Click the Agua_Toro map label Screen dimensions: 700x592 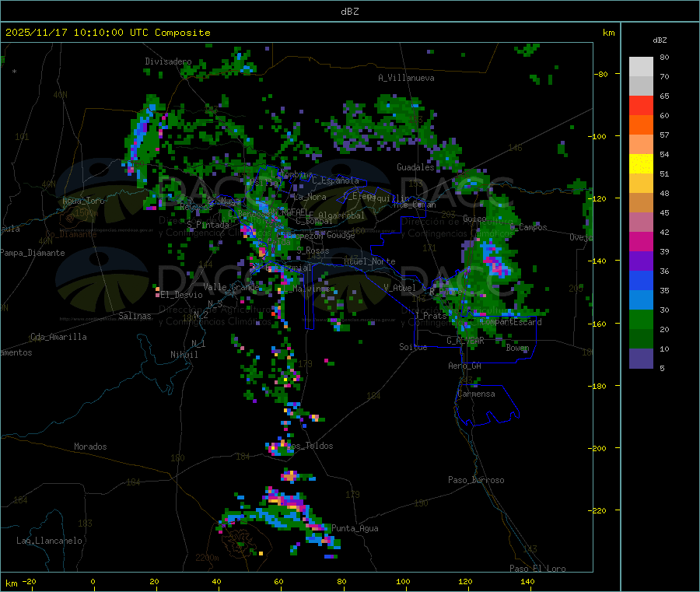coord(83,201)
